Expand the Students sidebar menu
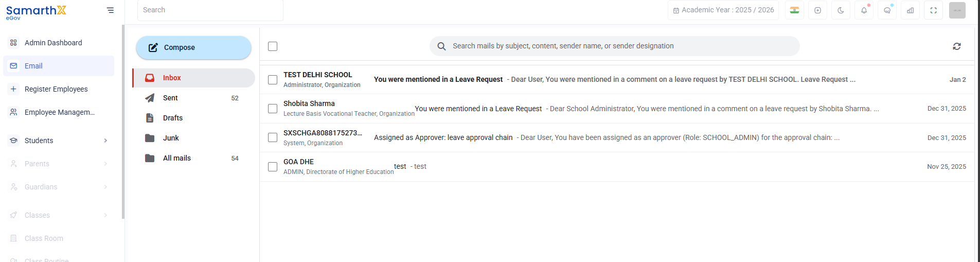 (x=59, y=141)
